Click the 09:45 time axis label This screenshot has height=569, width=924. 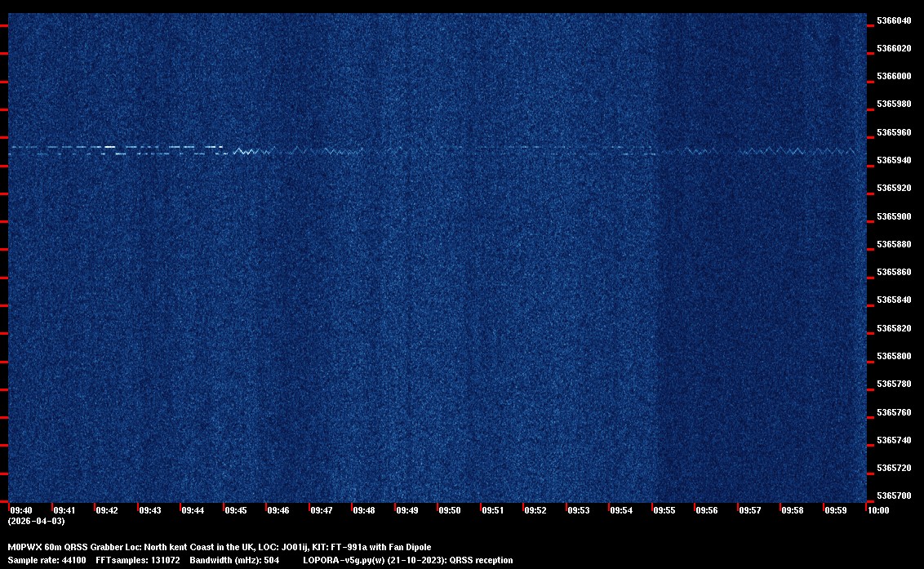click(x=235, y=510)
